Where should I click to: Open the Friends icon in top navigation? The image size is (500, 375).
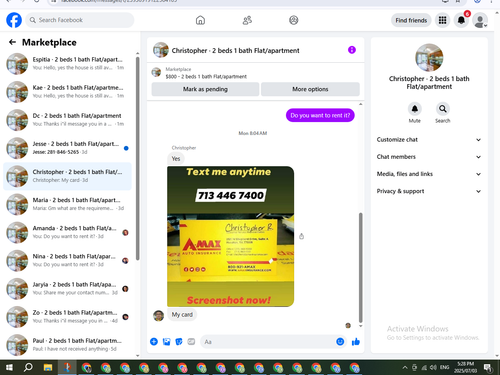coord(247,20)
